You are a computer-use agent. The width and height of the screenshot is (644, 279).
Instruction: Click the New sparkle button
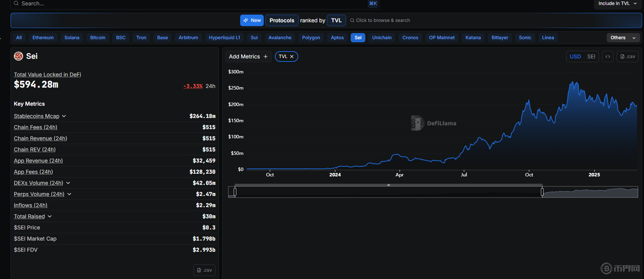tap(252, 20)
